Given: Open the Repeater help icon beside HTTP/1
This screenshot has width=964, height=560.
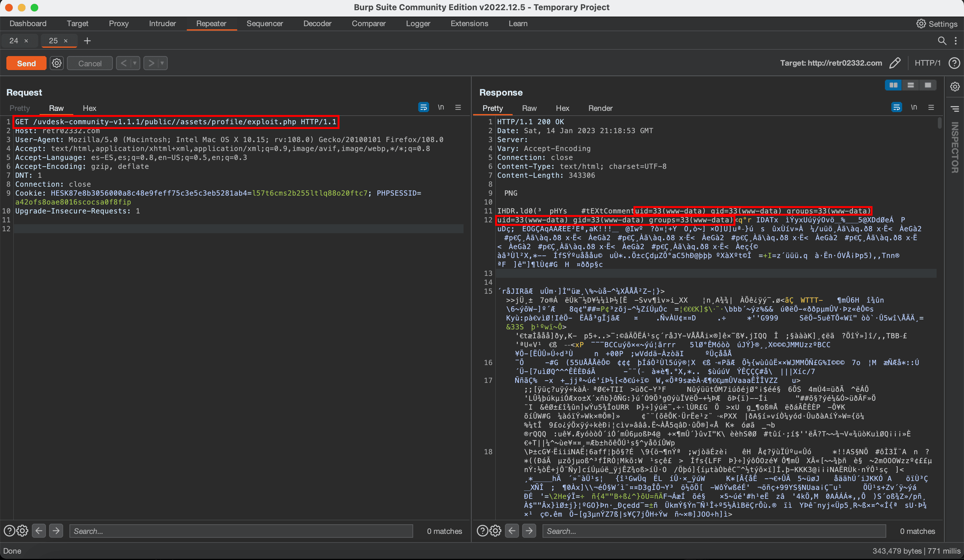Looking at the screenshot, I should pos(954,63).
